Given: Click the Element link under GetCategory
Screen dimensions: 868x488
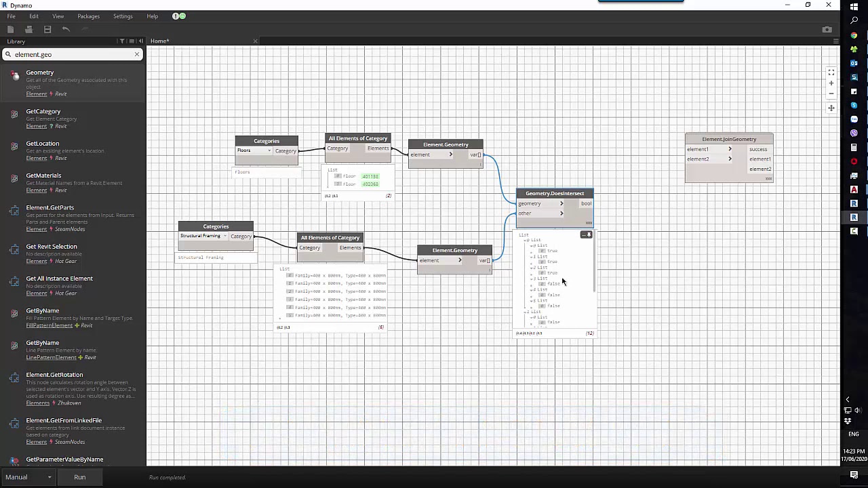Looking at the screenshot, I should tap(37, 126).
